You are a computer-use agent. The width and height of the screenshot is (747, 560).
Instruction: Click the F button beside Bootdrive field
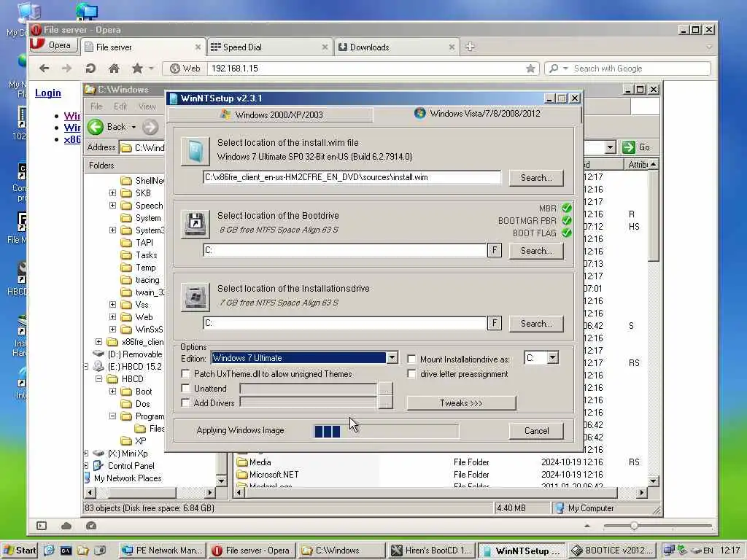click(495, 250)
